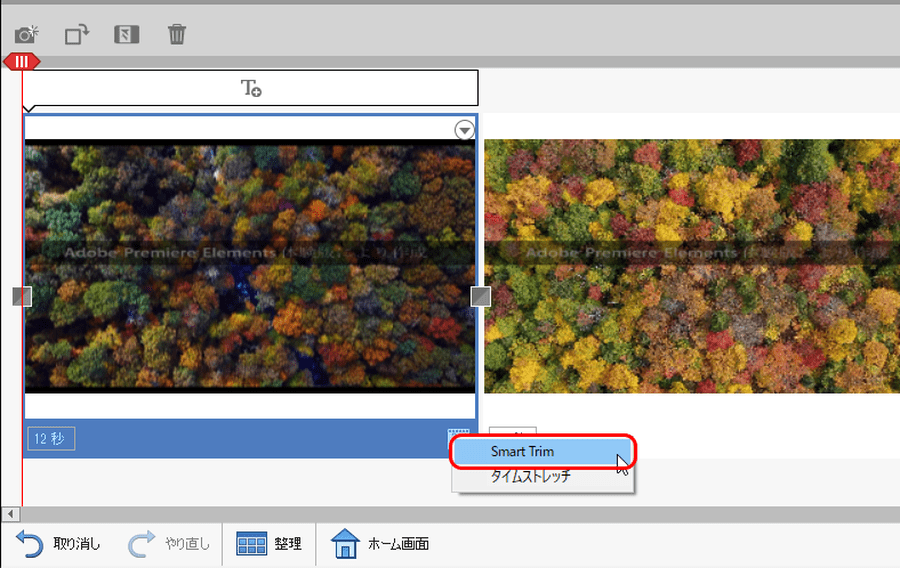
Task: Click the freeze frame camera icon
Action: pos(26,34)
